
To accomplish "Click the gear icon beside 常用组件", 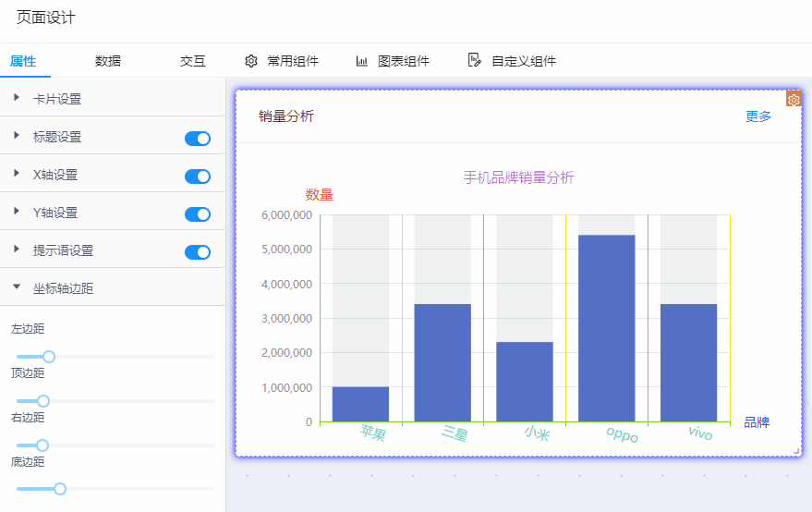I will coord(251,61).
